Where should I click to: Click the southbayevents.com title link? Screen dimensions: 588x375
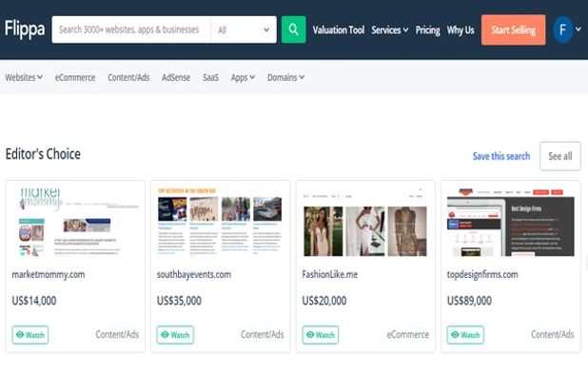[194, 274]
